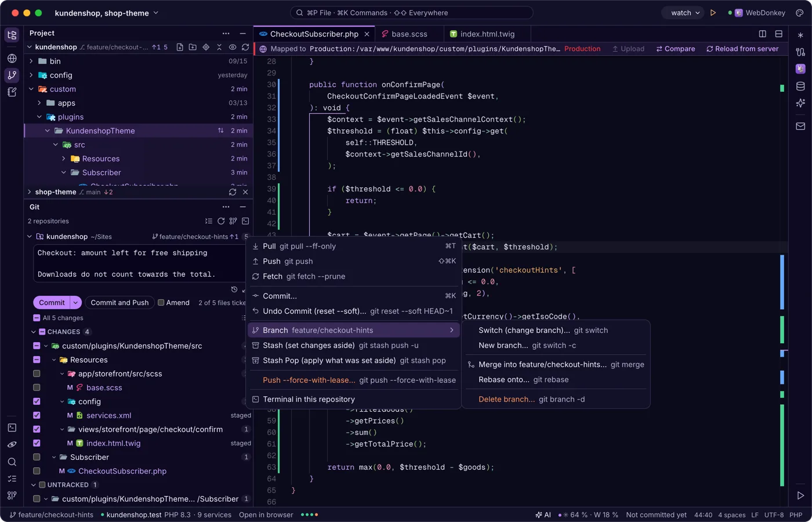Switch to the base.scss tab
812x522 pixels.
(x=409, y=34)
